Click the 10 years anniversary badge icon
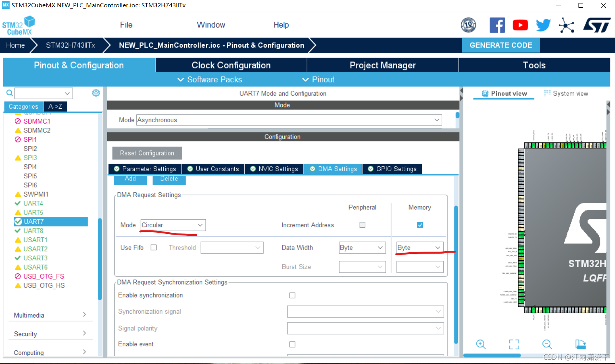The width and height of the screenshot is (615, 364). coord(468,25)
